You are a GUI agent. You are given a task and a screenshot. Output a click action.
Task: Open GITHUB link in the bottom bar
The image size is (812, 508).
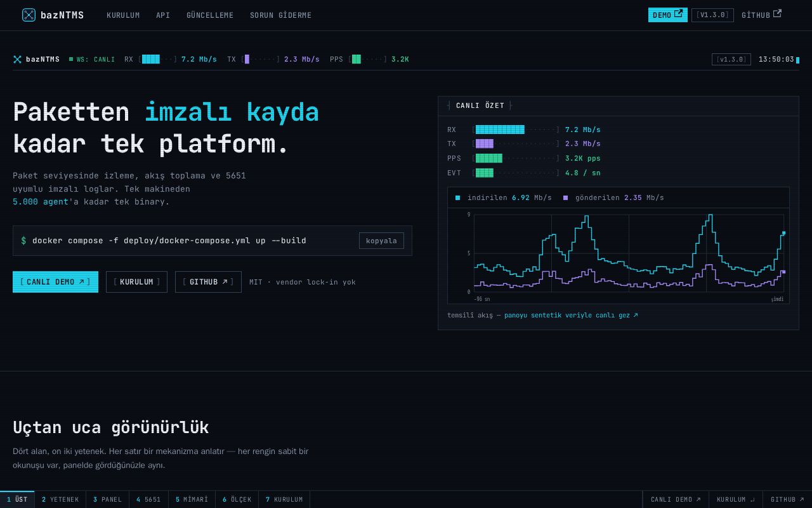[787, 499]
